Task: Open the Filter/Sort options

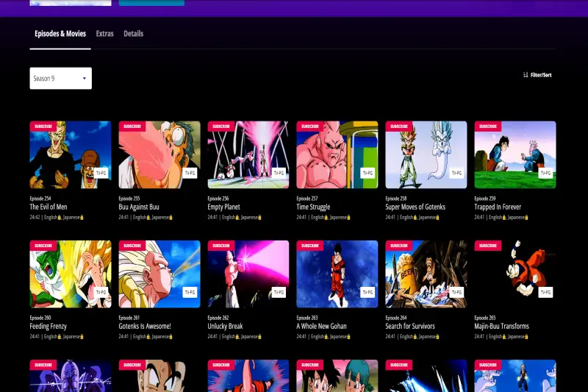Action: tap(537, 75)
